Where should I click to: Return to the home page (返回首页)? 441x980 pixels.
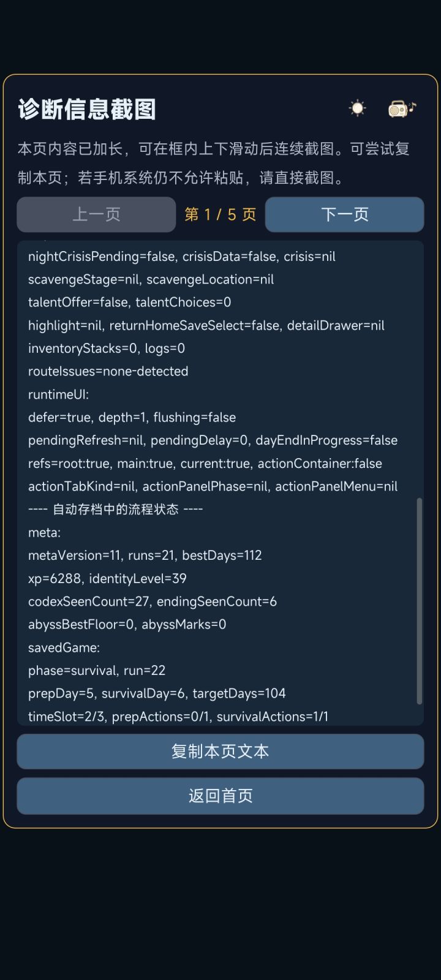pos(221,796)
